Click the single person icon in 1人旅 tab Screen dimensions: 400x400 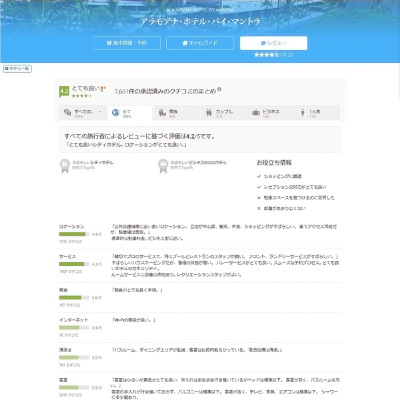point(303,113)
